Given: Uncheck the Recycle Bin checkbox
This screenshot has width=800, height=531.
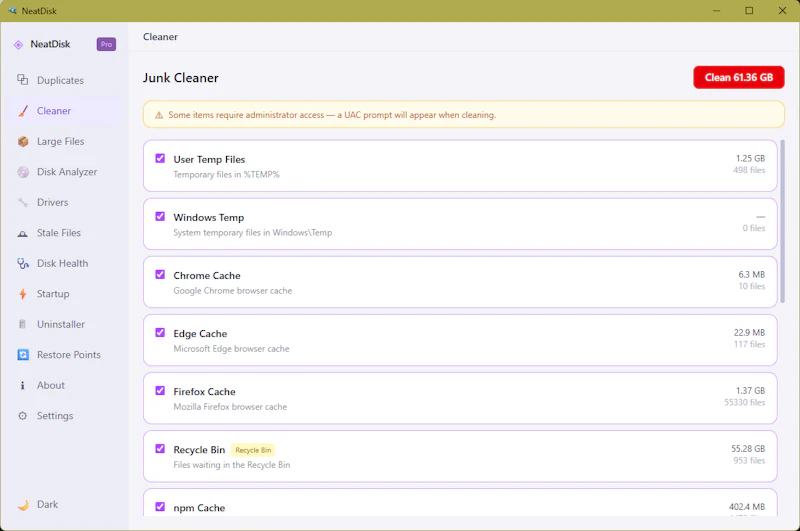Looking at the screenshot, I should (x=160, y=449).
